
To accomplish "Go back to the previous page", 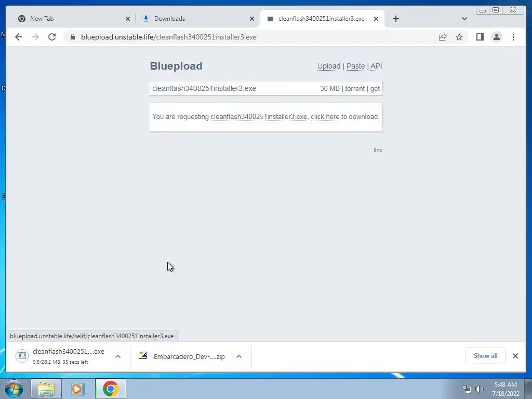I will [x=19, y=37].
